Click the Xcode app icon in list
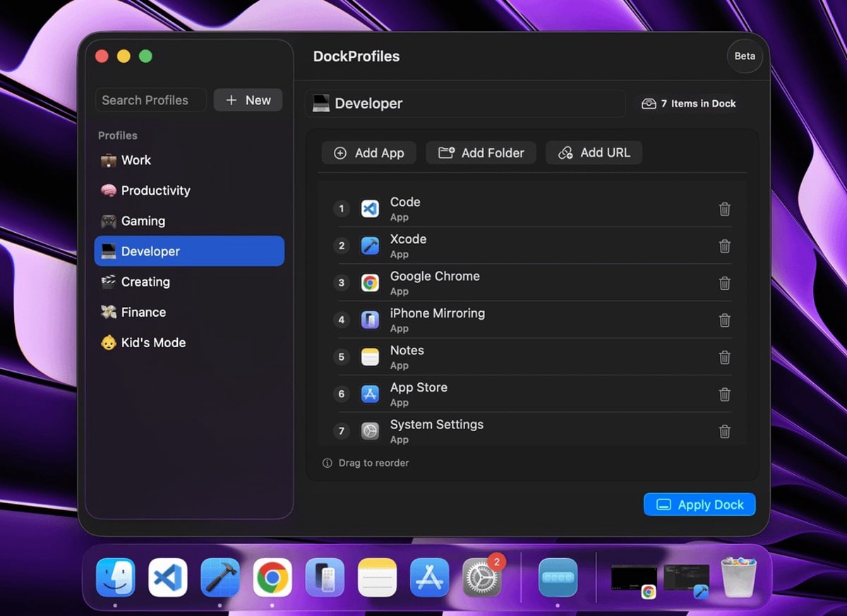 point(370,246)
